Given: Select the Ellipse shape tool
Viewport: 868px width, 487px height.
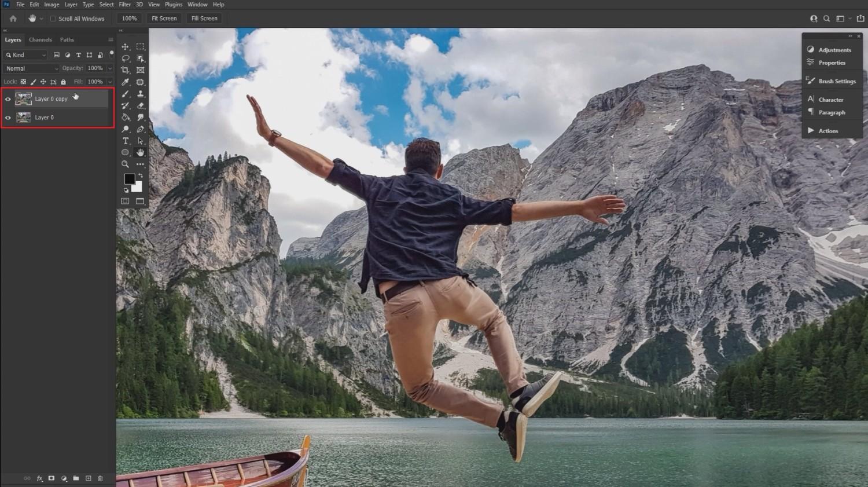Looking at the screenshot, I should (x=125, y=152).
